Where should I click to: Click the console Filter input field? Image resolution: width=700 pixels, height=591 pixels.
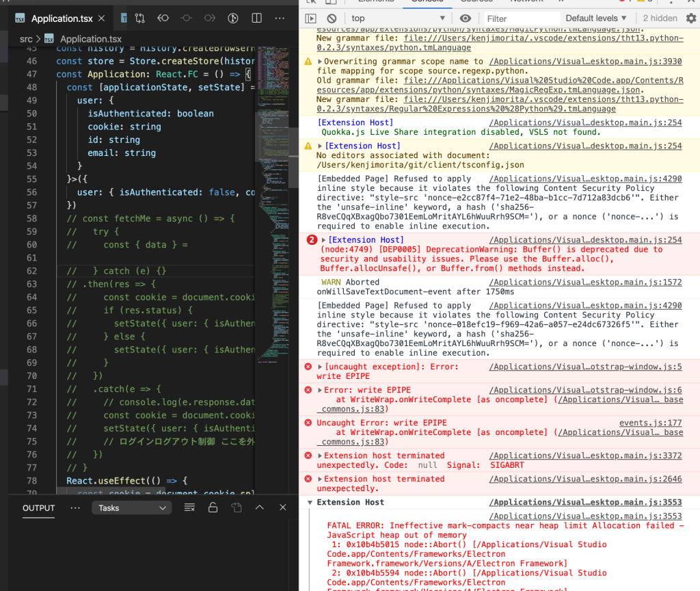click(520, 18)
